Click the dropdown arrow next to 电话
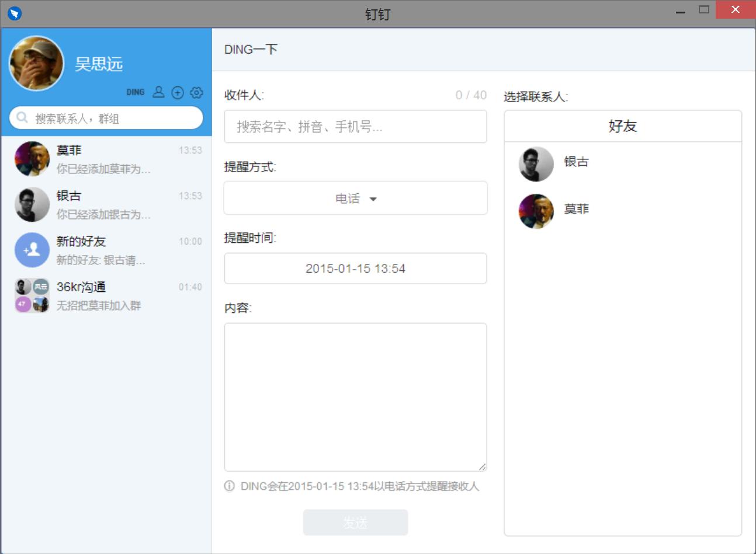The image size is (756, 554). click(x=373, y=199)
